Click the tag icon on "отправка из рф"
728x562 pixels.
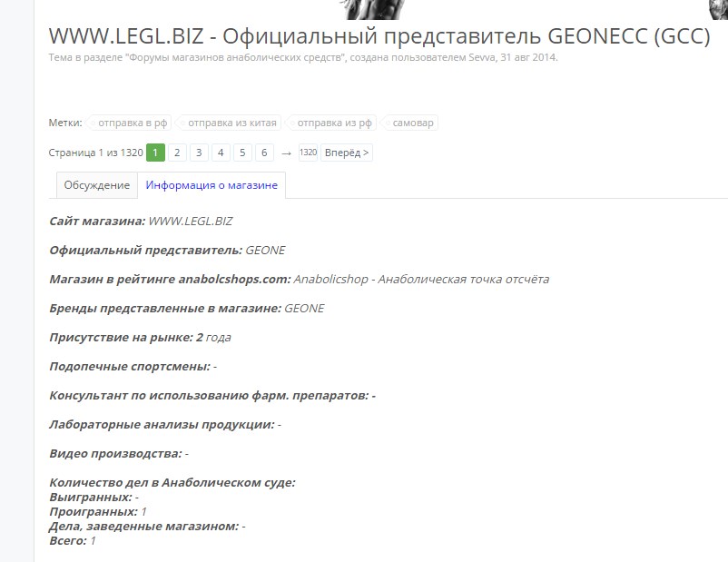[x=292, y=122]
